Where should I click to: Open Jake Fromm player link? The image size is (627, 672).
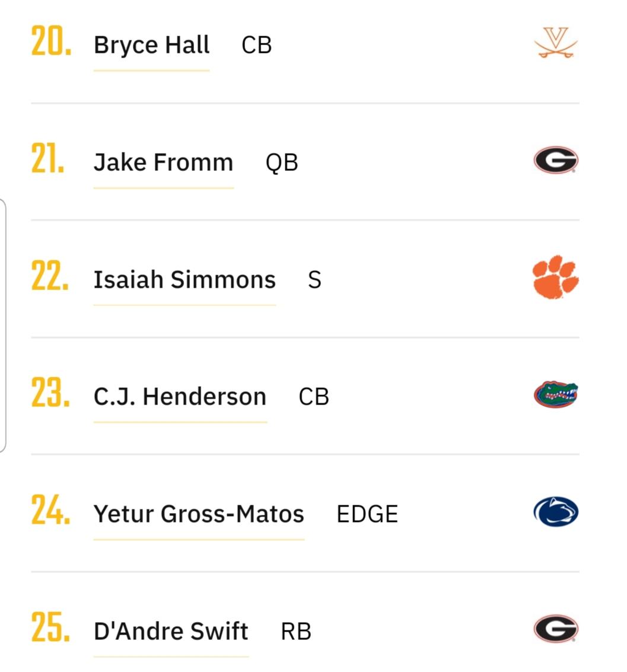[x=163, y=163]
